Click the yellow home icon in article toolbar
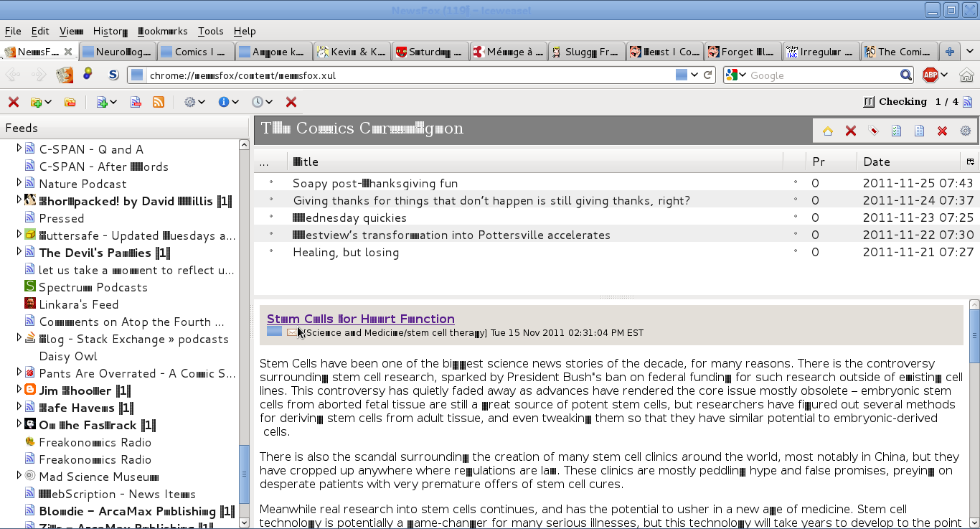Image resolution: width=980 pixels, height=529 pixels. [828, 131]
